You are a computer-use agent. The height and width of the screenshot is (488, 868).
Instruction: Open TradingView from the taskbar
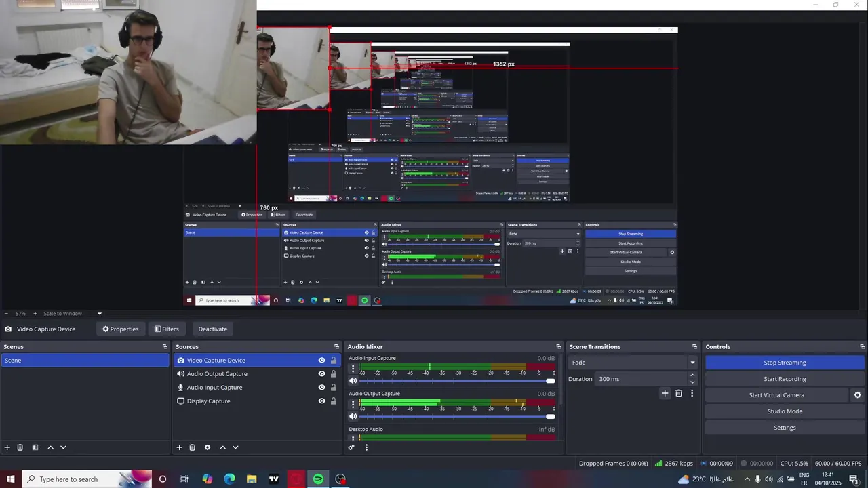click(x=274, y=479)
